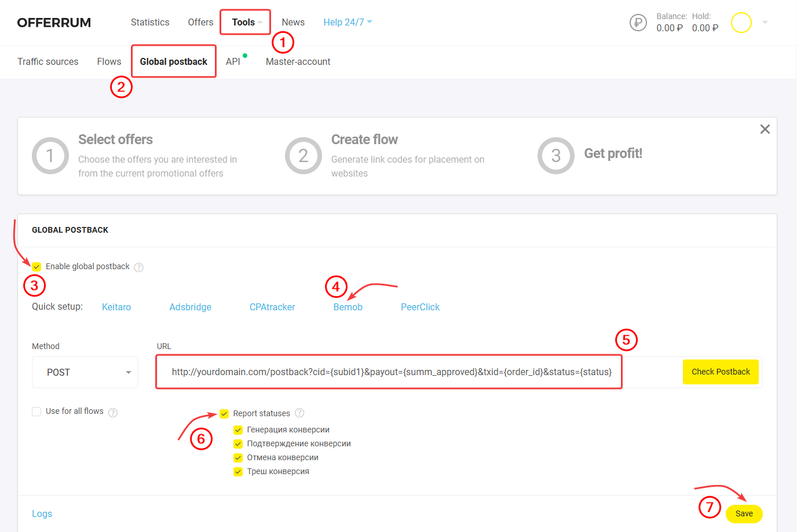797x532 pixels.
Task: Close the onboarding steps banner
Action: tap(765, 129)
